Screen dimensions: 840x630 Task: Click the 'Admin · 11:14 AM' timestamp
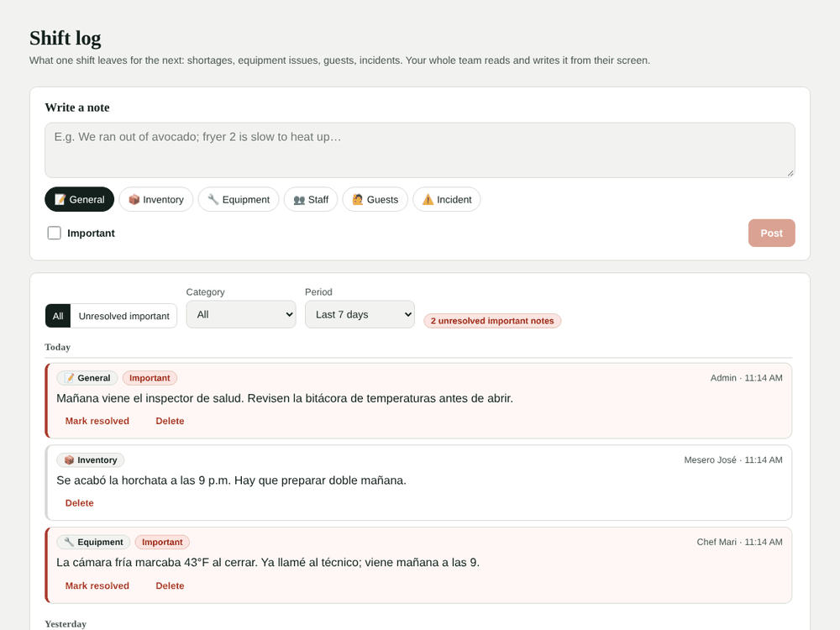point(746,378)
